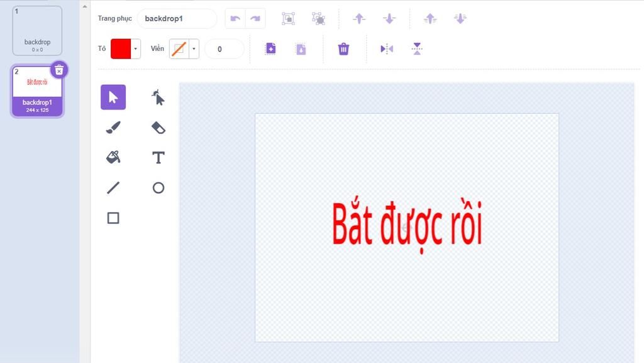This screenshot has height=363, width=644.
Task: Open the Viền outline color dropdown
Action: (x=193, y=48)
